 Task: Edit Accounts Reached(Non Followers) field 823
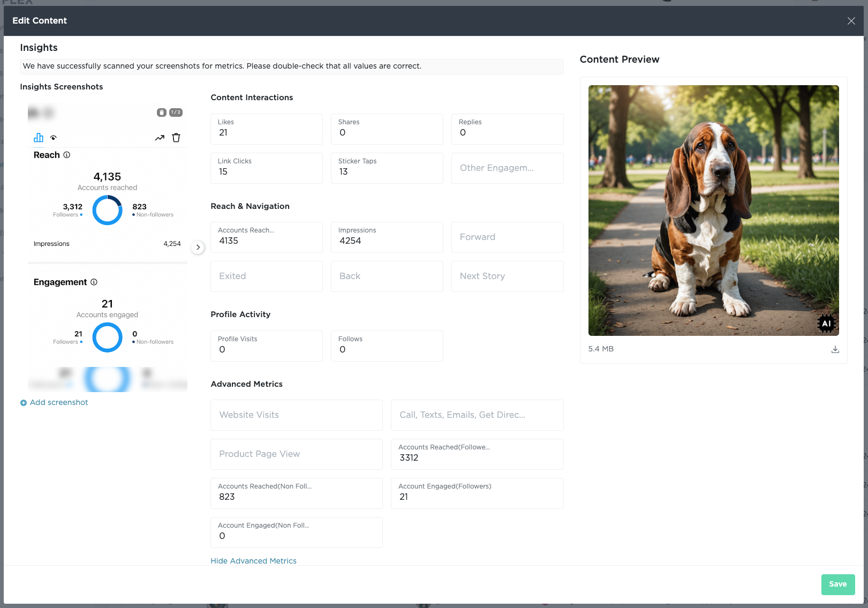click(297, 493)
